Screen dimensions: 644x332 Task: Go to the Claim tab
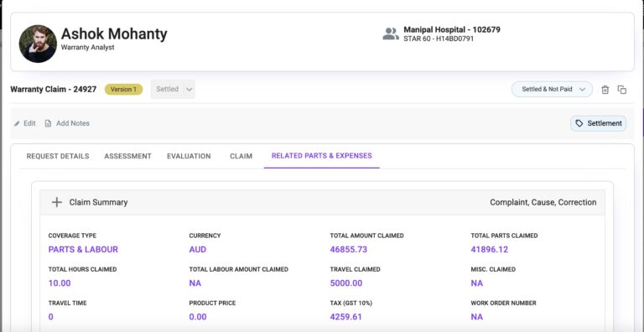tap(241, 156)
